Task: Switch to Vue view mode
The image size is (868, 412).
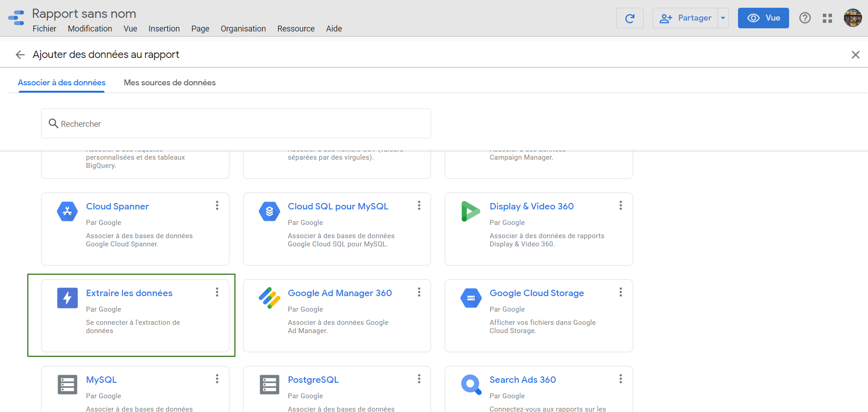Action: click(763, 18)
